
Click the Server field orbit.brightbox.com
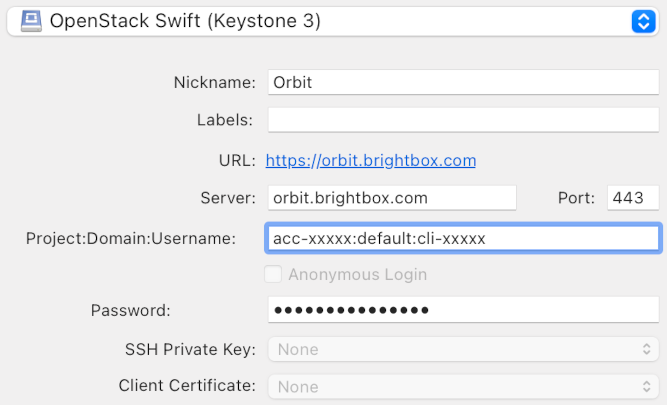[x=392, y=198]
